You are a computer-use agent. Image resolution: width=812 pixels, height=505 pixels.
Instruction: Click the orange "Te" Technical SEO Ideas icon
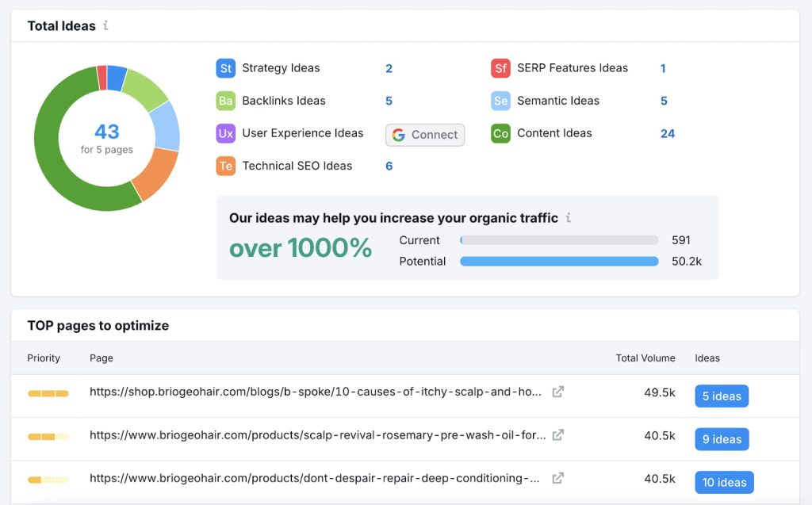tap(226, 166)
